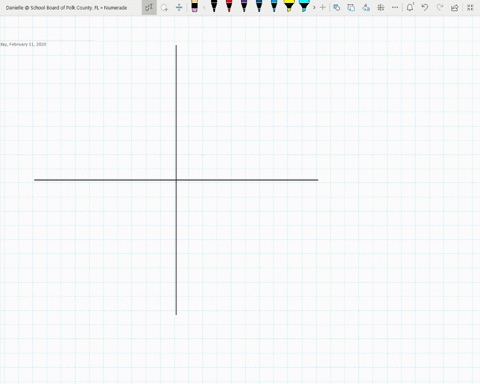Convert Ink to Text
Image resolution: width=480 pixels, height=384 pixels.
click(366, 7)
